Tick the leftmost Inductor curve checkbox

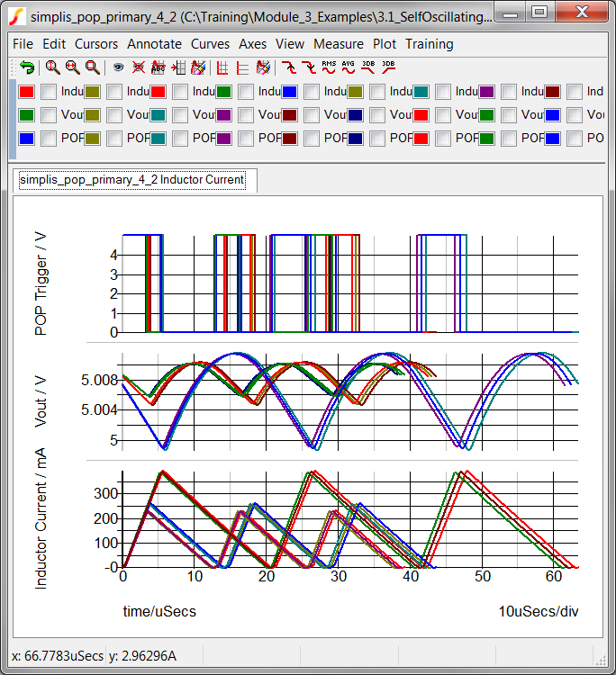(49, 92)
